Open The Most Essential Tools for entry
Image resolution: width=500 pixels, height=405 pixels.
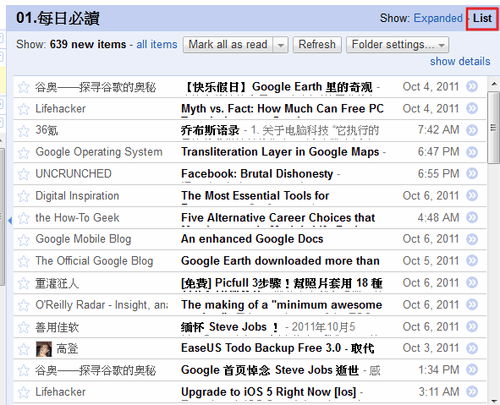255,196
